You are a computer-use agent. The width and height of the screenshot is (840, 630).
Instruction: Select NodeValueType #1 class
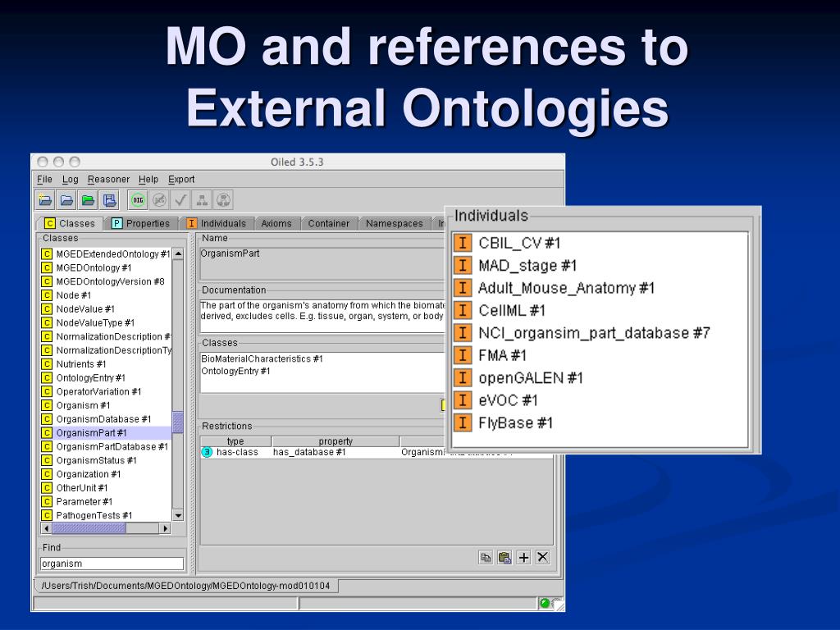[95, 323]
